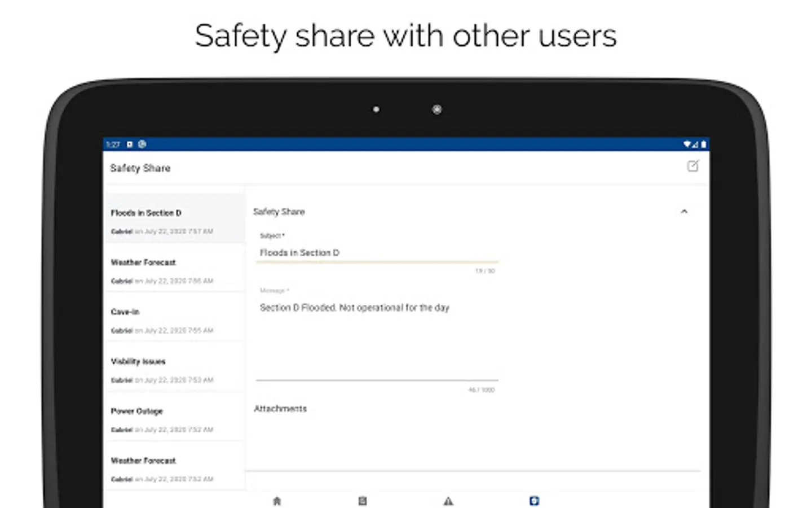Collapse the Safety Share section chevron
The image size is (812, 508).
[x=684, y=212]
